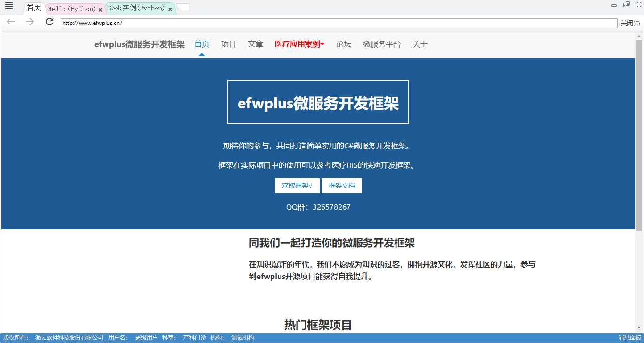
Task: Navigate to the 论坛 forum page
Action: pyautogui.click(x=344, y=44)
